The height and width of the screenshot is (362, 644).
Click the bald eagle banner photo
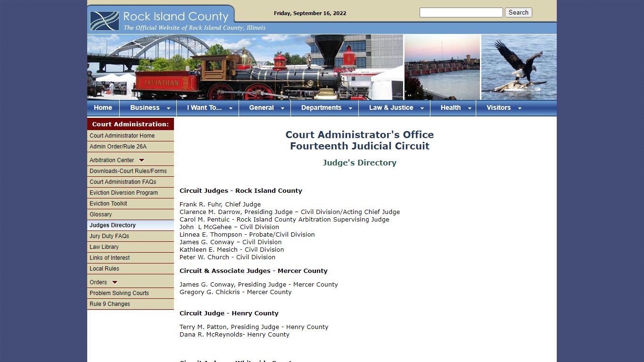click(x=519, y=67)
